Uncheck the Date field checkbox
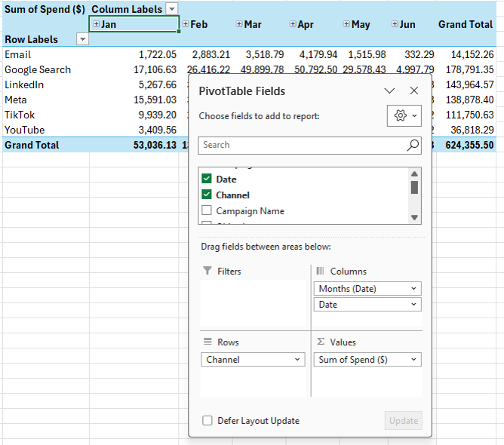This screenshot has width=504, height=445. (207, 179)
